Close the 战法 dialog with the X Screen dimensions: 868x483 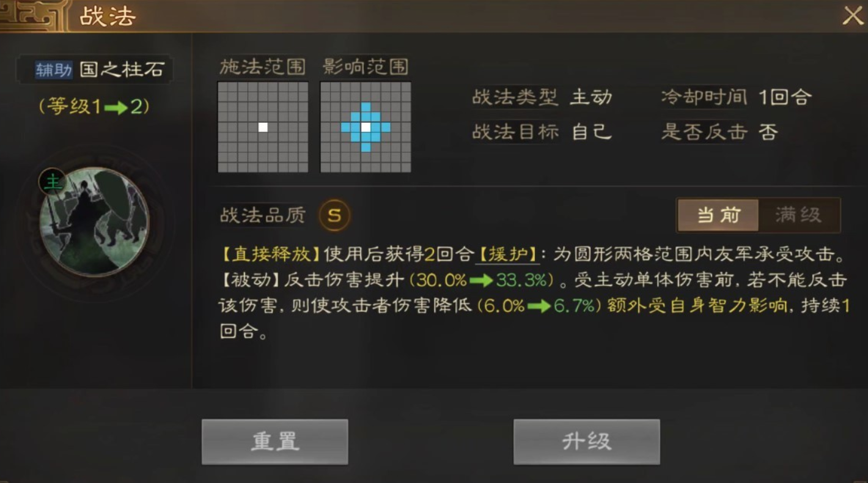(853, 15)
